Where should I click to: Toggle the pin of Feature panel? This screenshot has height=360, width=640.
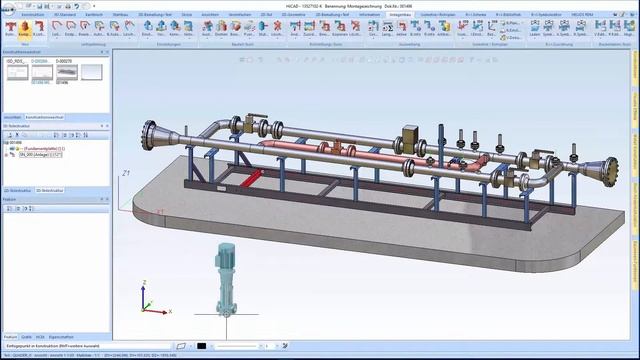pyautogui.click(x=102, y=199)
